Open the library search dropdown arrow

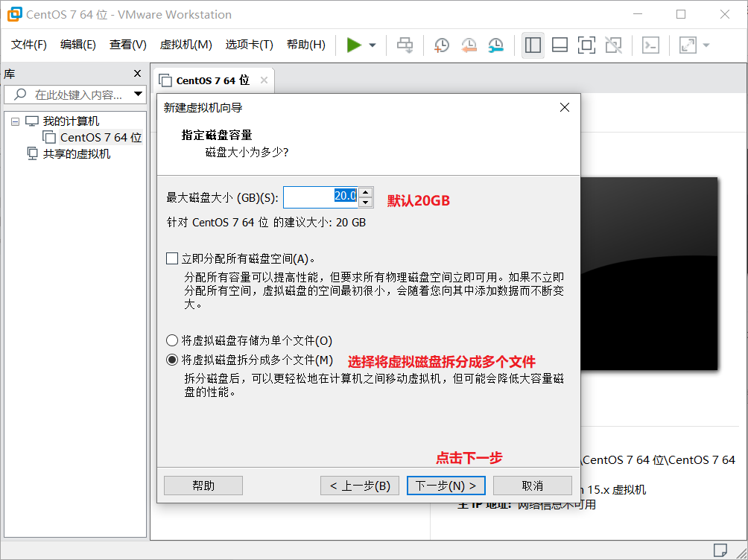click(x=139, y=94)
